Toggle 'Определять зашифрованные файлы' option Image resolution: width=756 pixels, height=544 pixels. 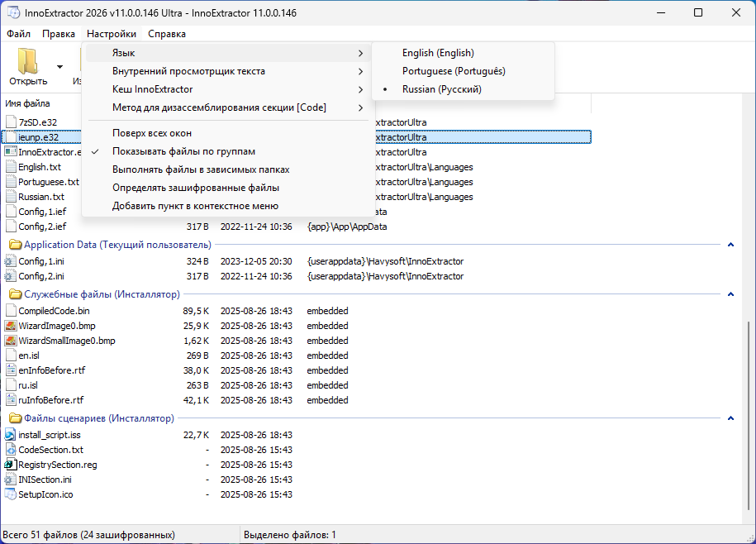[x=228, y=188]
